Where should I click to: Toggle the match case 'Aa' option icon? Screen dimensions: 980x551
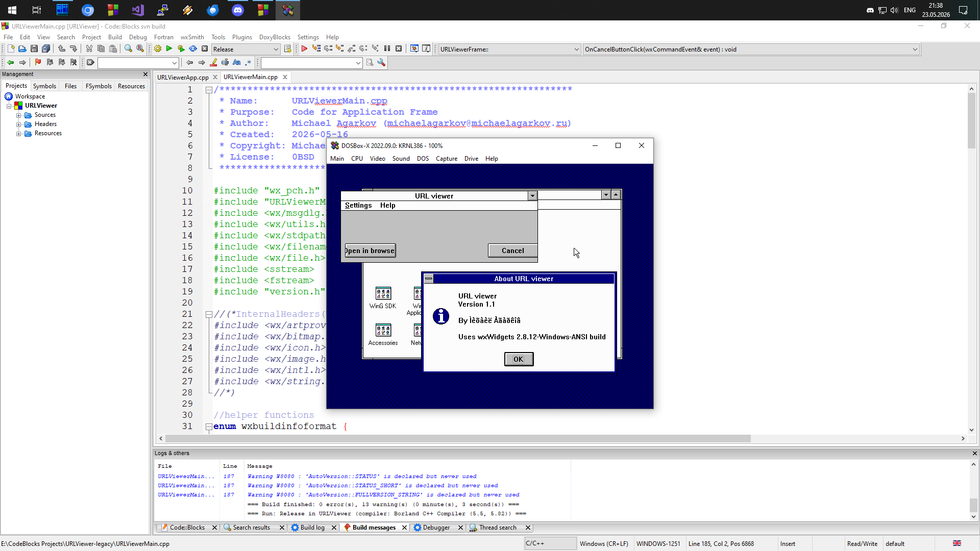pos(237,62)
